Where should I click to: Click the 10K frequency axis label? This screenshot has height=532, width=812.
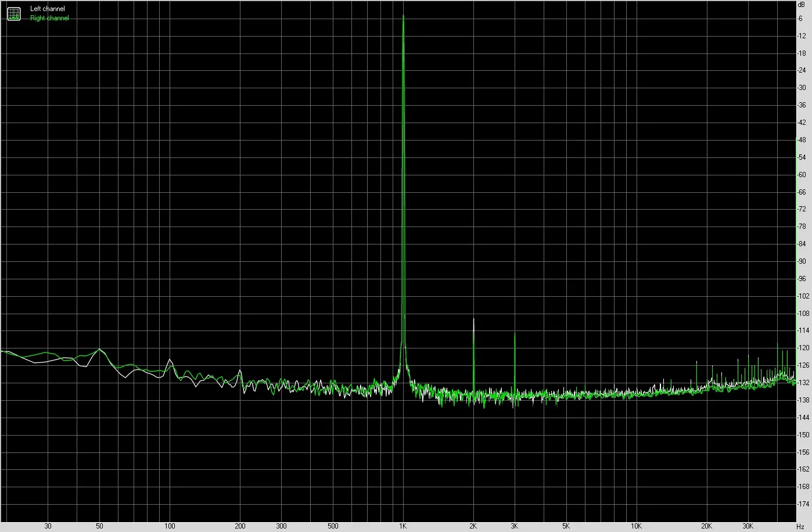[637, 527]
